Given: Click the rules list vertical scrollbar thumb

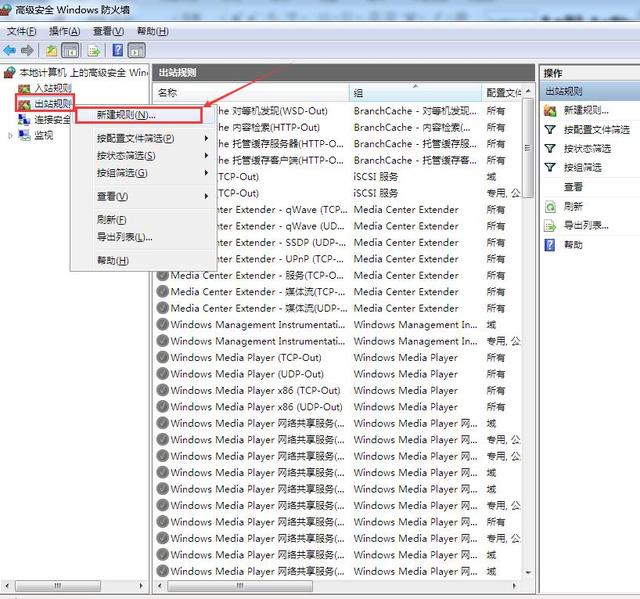Looking at the screenshot, I should tap(528, 148).
